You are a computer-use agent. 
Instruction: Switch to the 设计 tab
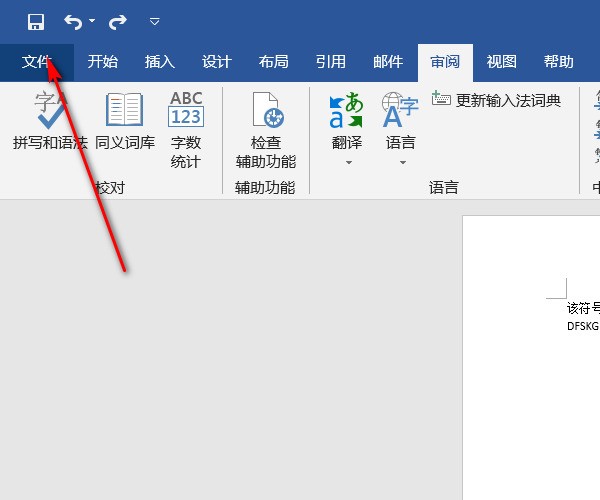[x=217, y=62]
